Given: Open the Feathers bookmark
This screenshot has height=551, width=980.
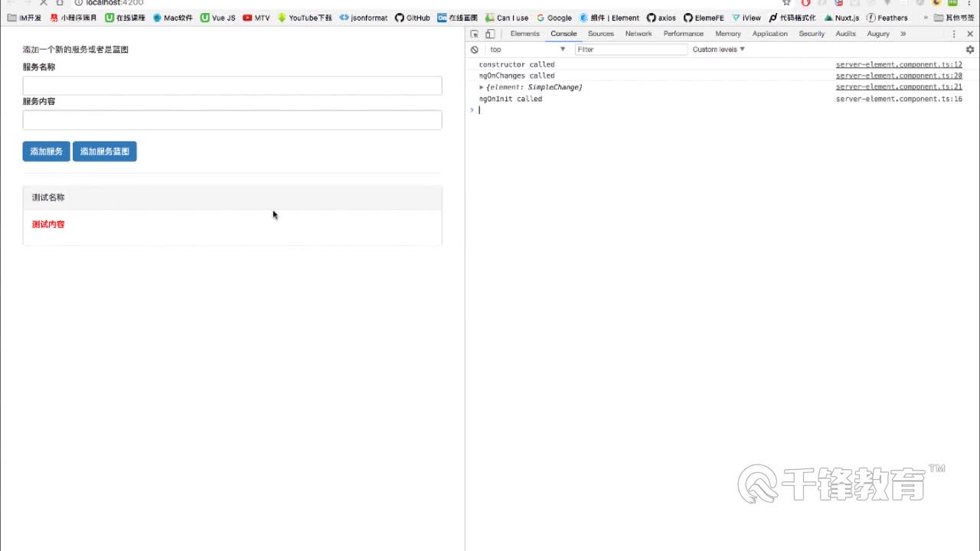Looking at the screenshot, I should point(887,18).
